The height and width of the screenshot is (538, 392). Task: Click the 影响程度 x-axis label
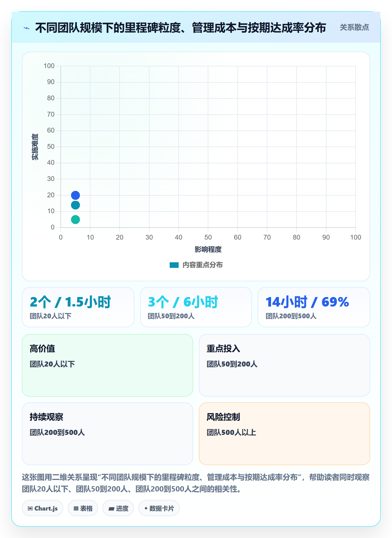(208, 249)
